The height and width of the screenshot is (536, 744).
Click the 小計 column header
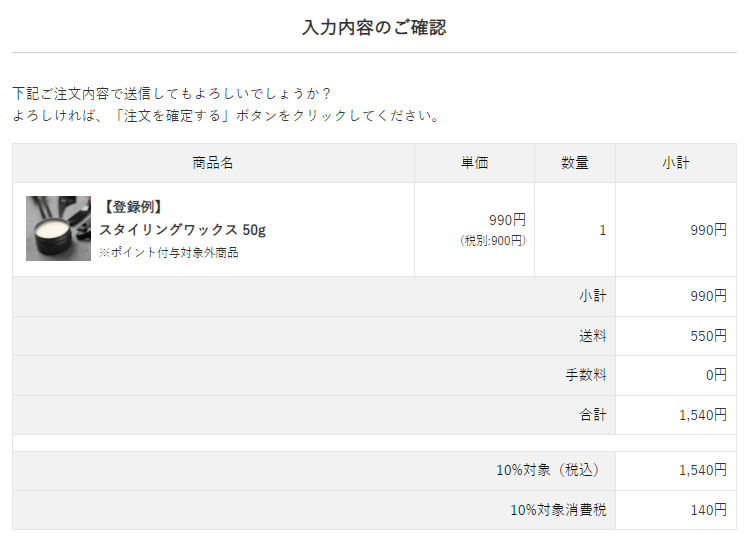point(675,163)
